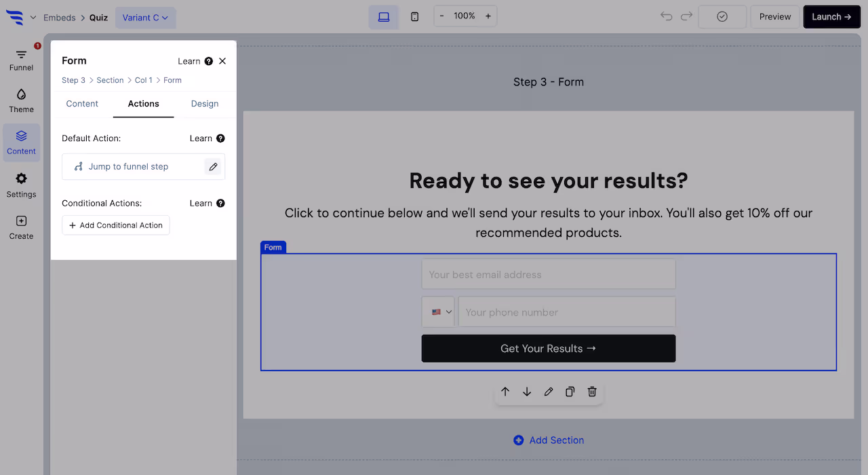Image resolution: width=868 pixels, height=475 pixels.
Task: Move the form element up
Action: [505, 392]
